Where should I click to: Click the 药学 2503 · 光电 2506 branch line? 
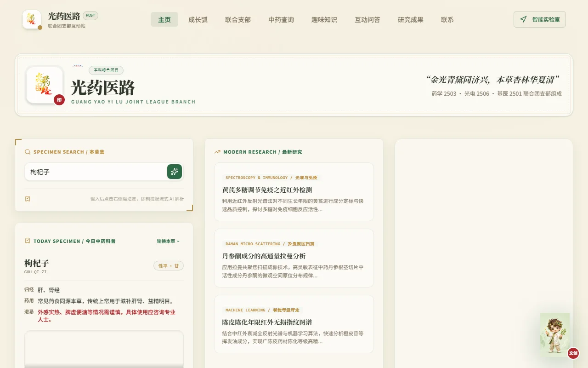point(497,94)
